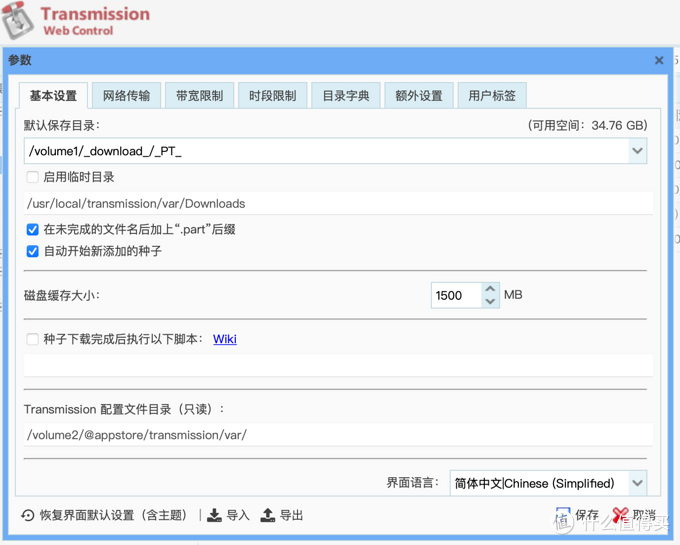Click the Transmission 配置文件目录（只读）label

(x=124, y=409)
